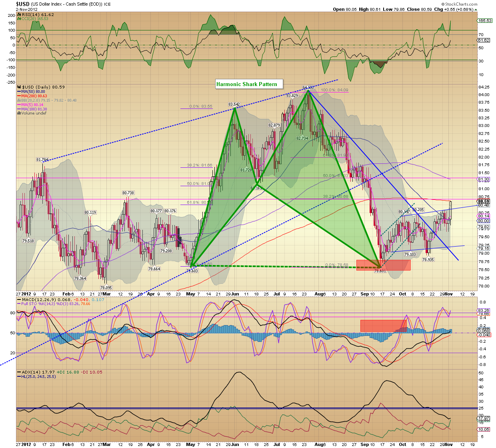Click the 83.26 stochastic value tag on right axis

484,310
